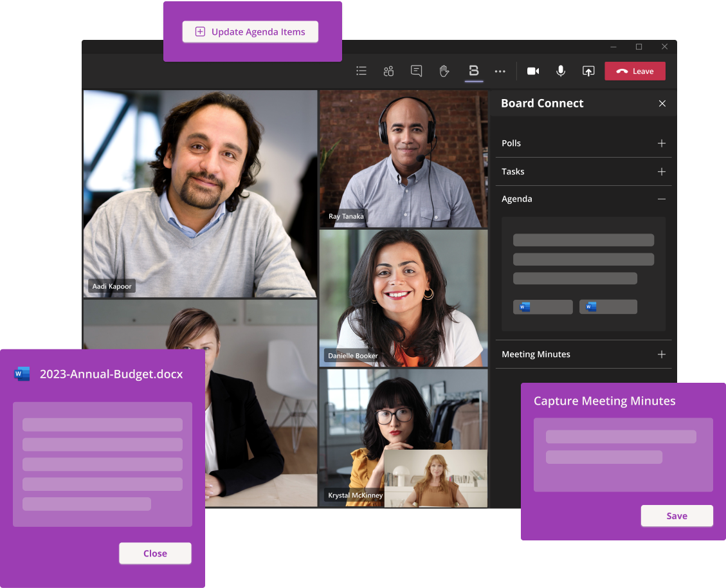Close the 2023-Annual-Budget.docx preview

tap(155, 553)
